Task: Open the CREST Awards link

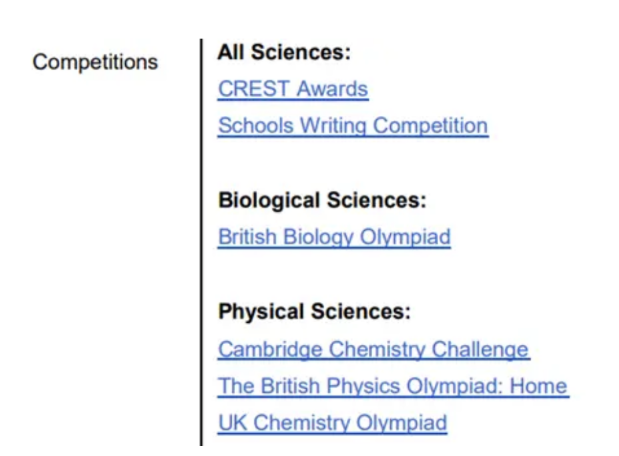Action: (293, 89)
